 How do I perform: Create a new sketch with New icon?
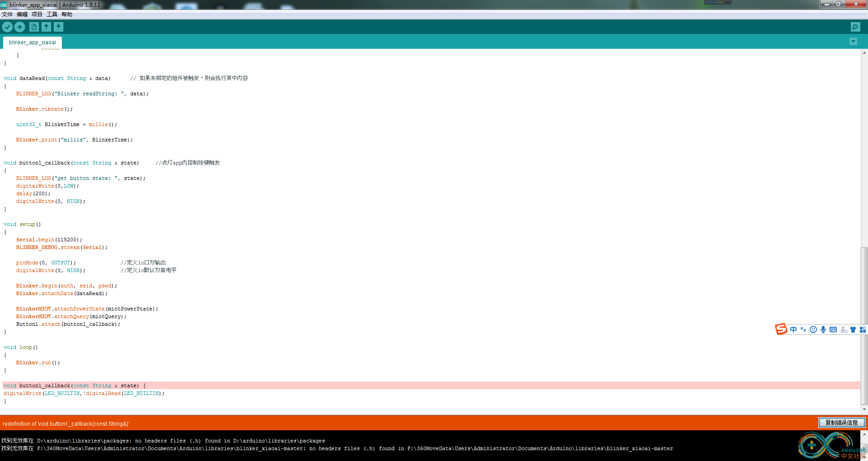tap(34, 27)
